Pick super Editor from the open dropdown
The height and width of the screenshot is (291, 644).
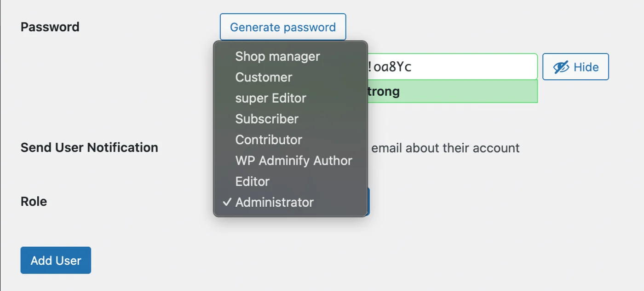[x=270, y=98]
